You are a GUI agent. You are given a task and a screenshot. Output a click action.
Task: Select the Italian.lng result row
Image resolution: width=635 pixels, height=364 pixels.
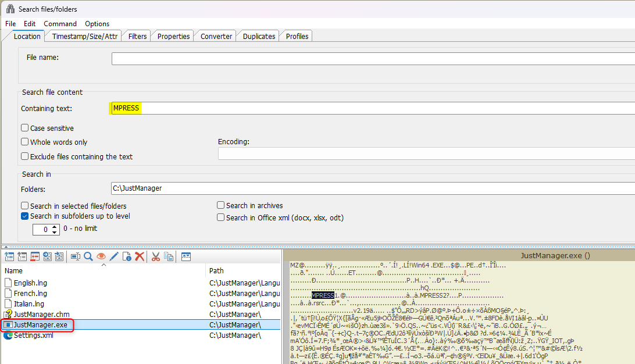pyautogui.click(x=142, y=304)
